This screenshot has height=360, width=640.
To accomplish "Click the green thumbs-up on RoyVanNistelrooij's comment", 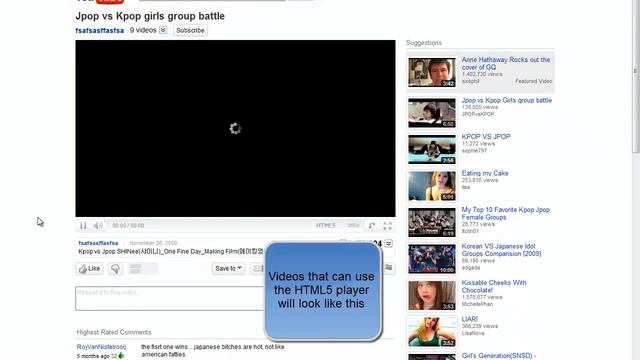I will click(121, 356).
